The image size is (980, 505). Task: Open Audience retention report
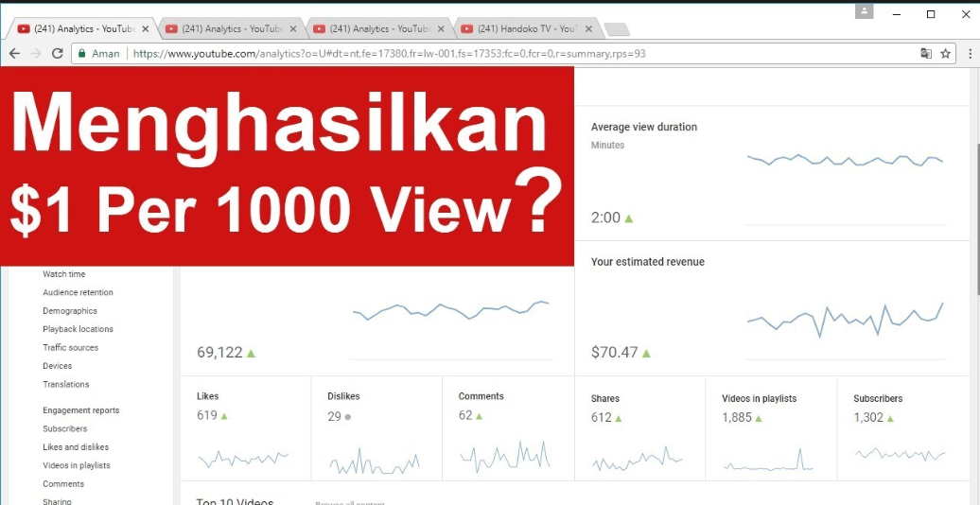tap(79, 292)
